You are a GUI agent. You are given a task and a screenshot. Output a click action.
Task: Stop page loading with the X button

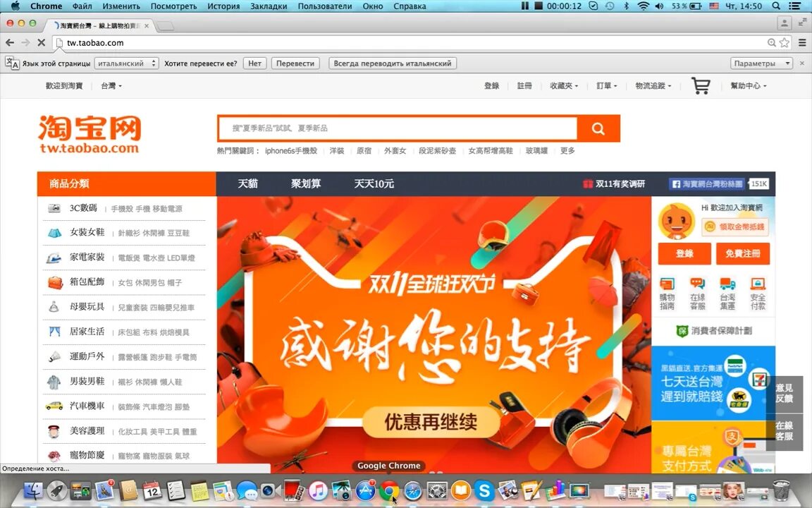tap(42, 42)
